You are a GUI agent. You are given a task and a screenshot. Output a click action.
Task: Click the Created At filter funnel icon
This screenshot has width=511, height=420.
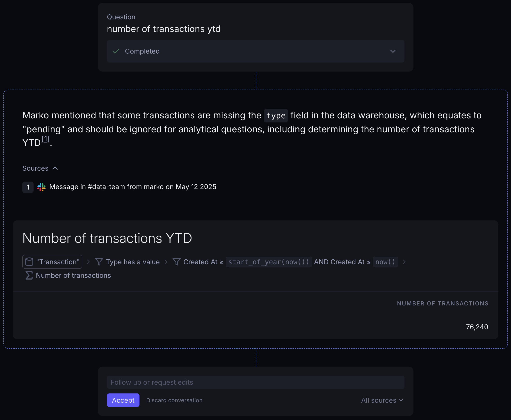pos(177,262)
